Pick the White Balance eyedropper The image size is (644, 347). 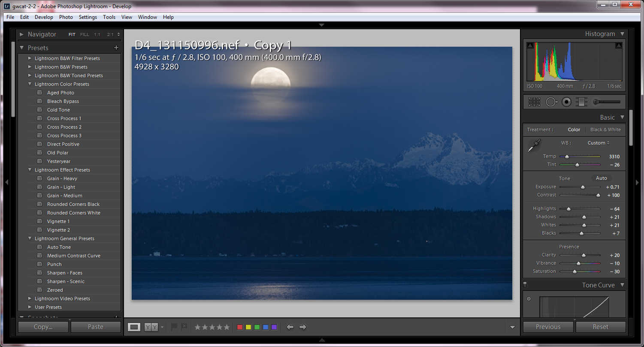pos(534,145)
